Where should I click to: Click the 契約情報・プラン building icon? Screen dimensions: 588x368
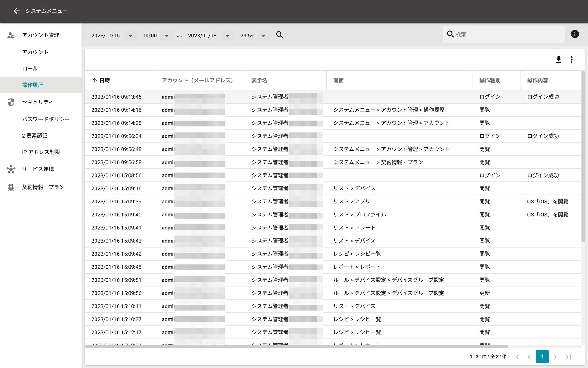[11, 187]
